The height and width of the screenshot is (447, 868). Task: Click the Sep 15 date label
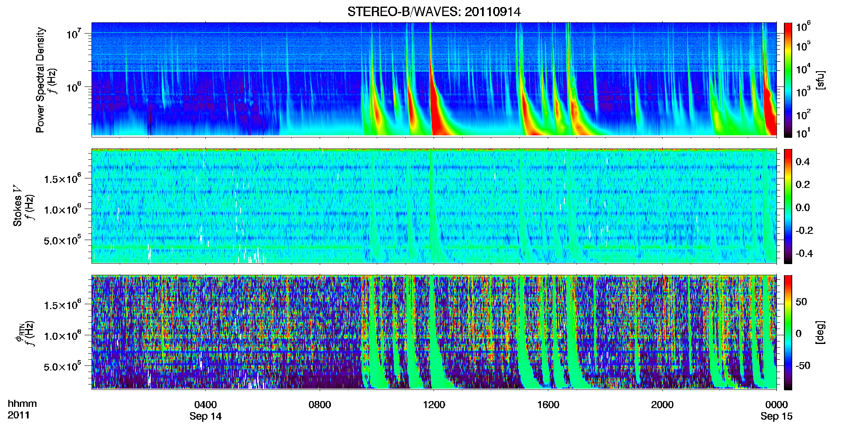coord(776,416)
